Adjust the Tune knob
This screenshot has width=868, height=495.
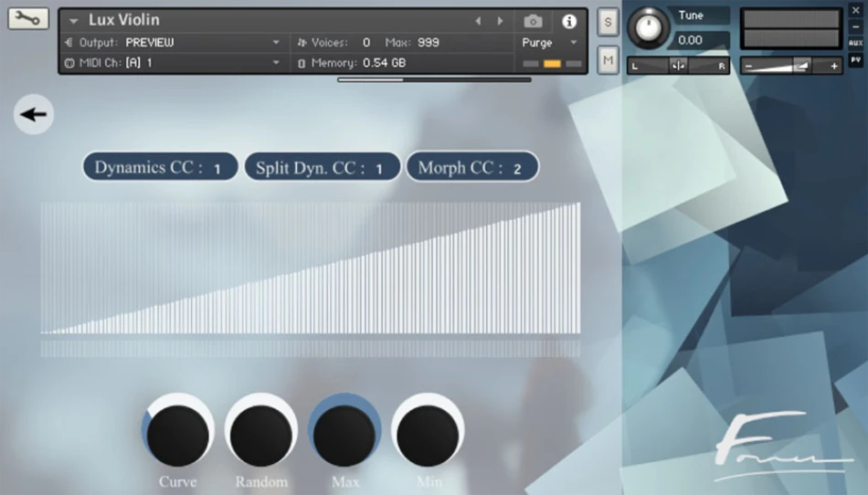pos(648,26)
